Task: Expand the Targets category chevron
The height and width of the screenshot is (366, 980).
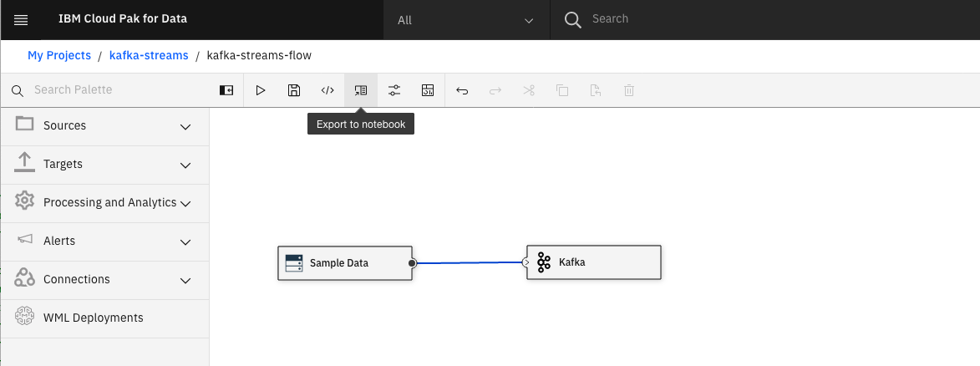Action: (x=185, y=165)
